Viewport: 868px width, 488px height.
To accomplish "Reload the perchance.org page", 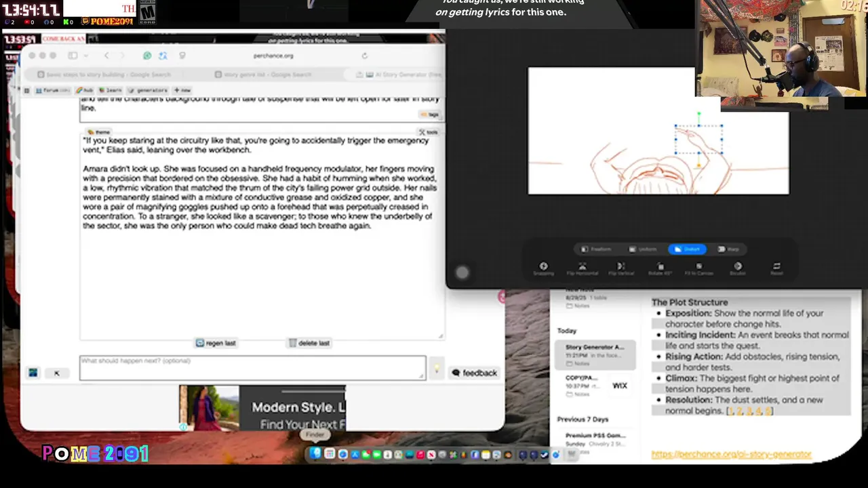I will pyautogui.click(x=365, y=56).
